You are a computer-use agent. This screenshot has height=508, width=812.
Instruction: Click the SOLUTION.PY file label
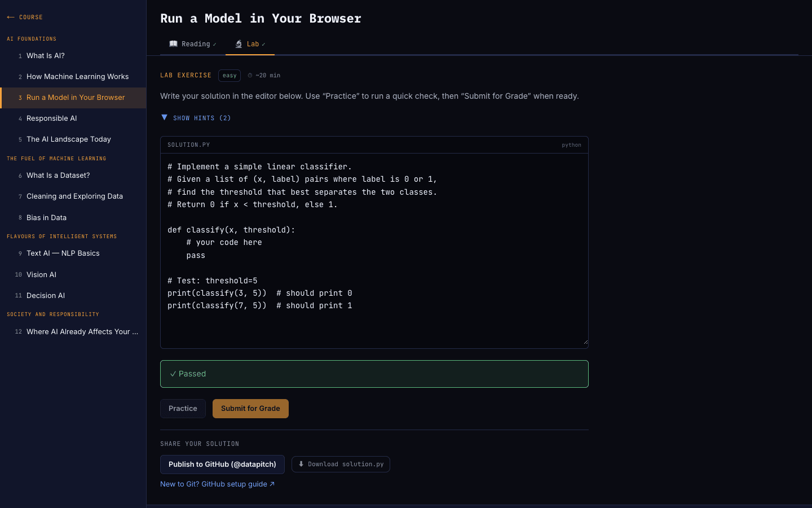click(189, 145)
